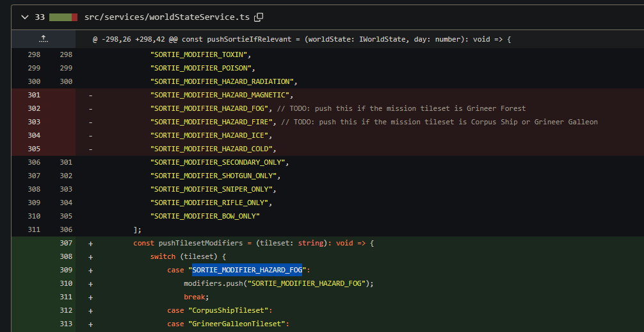644x332 pixels.
Task: Click the 33 changed lines count
Action: [x=40, y=17]
